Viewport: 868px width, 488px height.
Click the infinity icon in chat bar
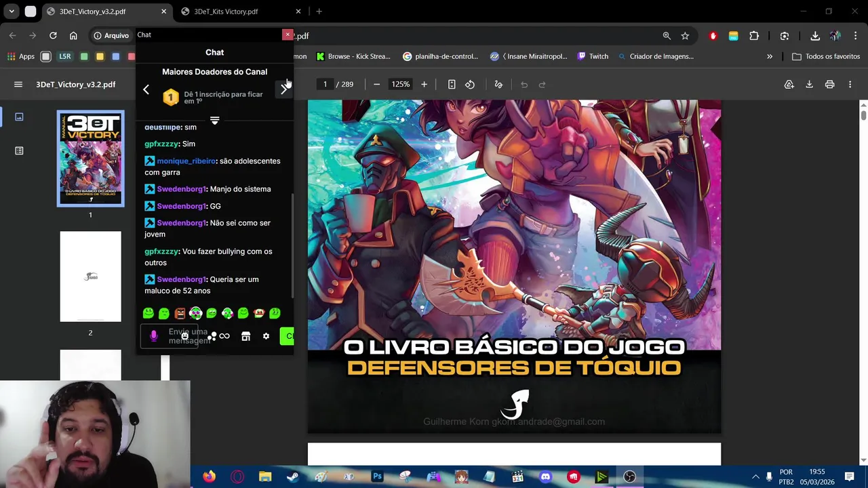[x=224, y=336]
